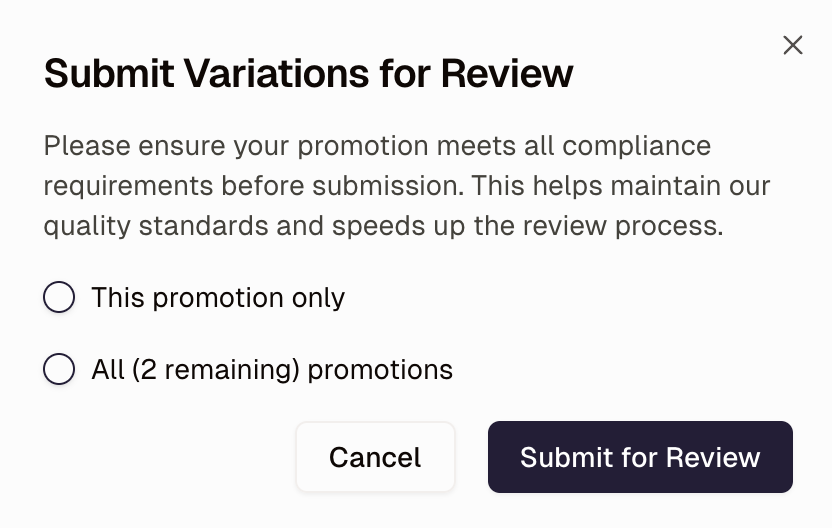Click the phrase "review process" ending the description
The height and width of the screenshot is (528, 832).
(623, 227)
